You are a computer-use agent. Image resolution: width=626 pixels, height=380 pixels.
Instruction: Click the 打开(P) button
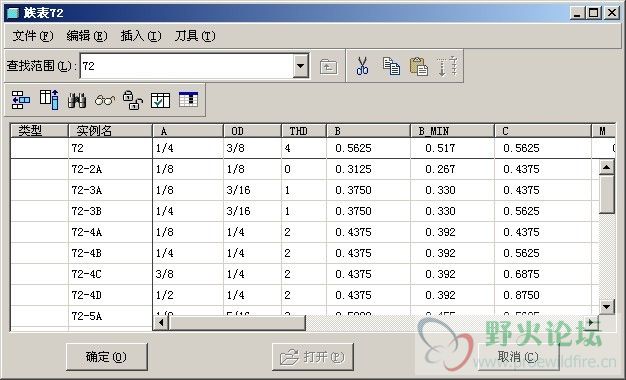click(313, 357)
